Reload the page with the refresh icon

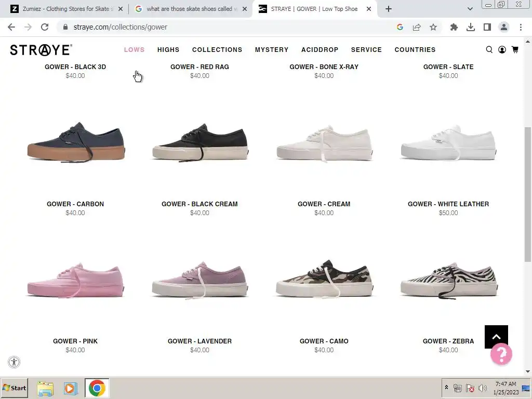point(45,27)
